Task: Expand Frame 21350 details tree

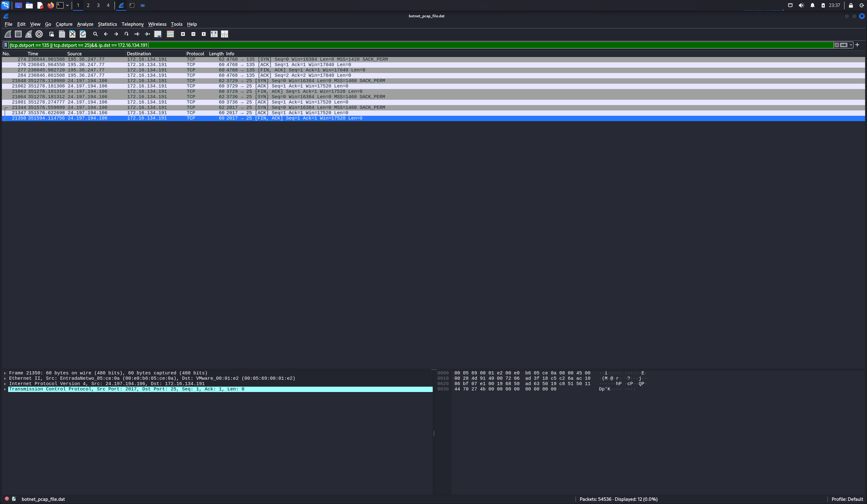Action: click(x=5, y=373)
